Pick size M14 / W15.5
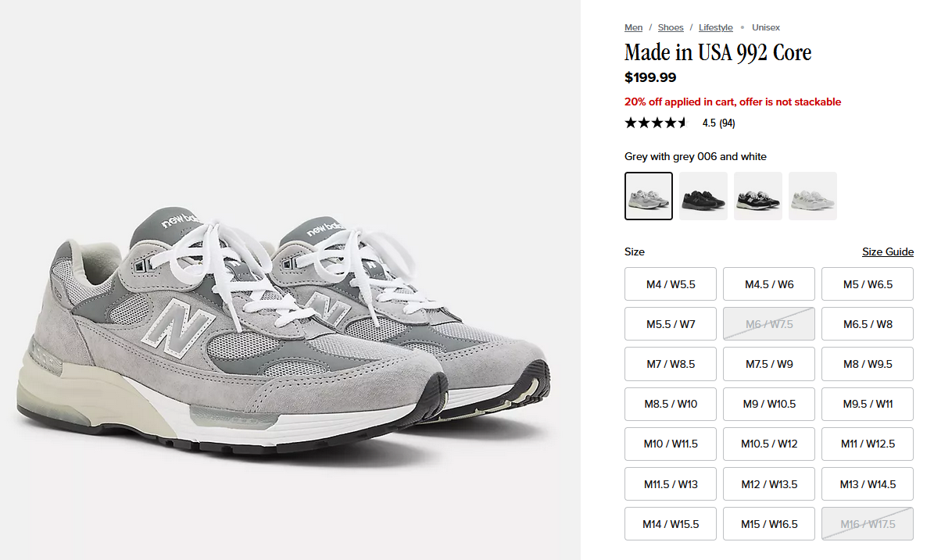Viewport: 934px width, 560px height. point(670,524)
